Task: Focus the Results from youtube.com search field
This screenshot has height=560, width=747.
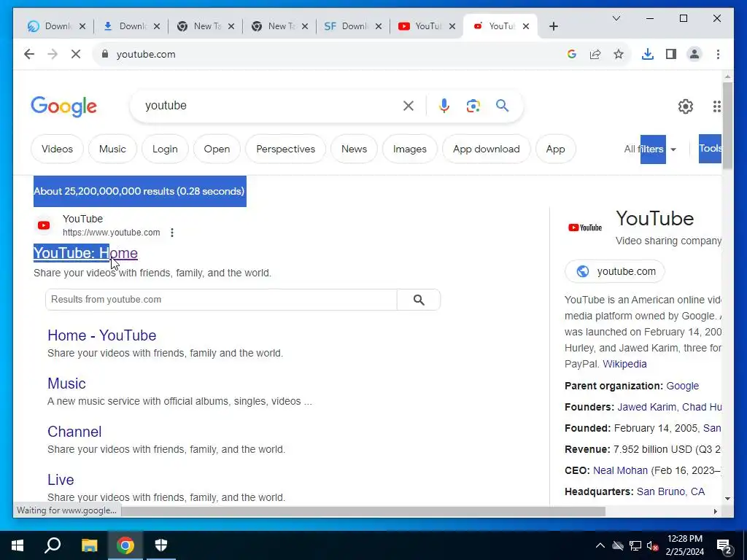Action: click(221, 300)
